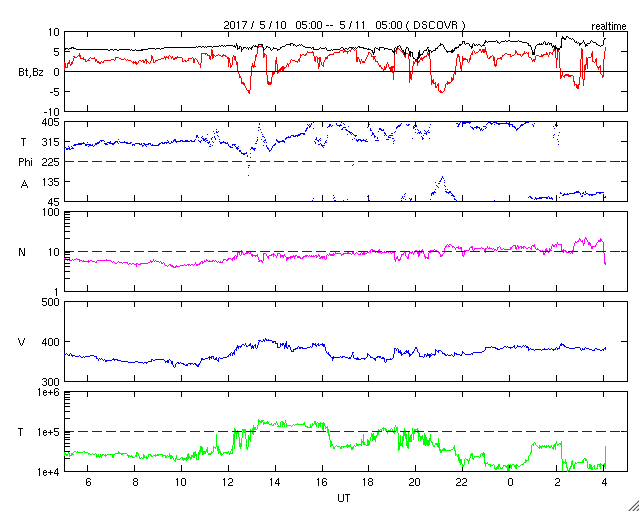Click the '1e+4' temperature tick label
Screen dimensions: 640x512
pyautogui.click(x=50, y=472)
